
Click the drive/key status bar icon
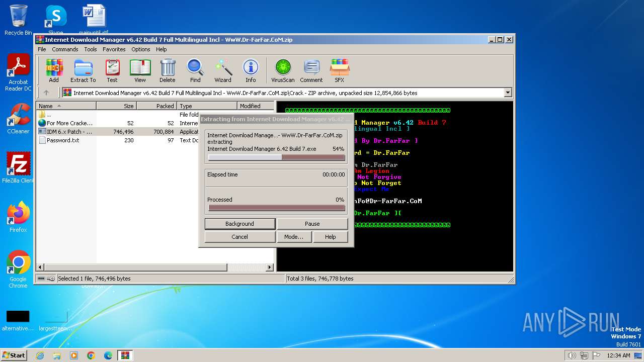pos(46,279)
